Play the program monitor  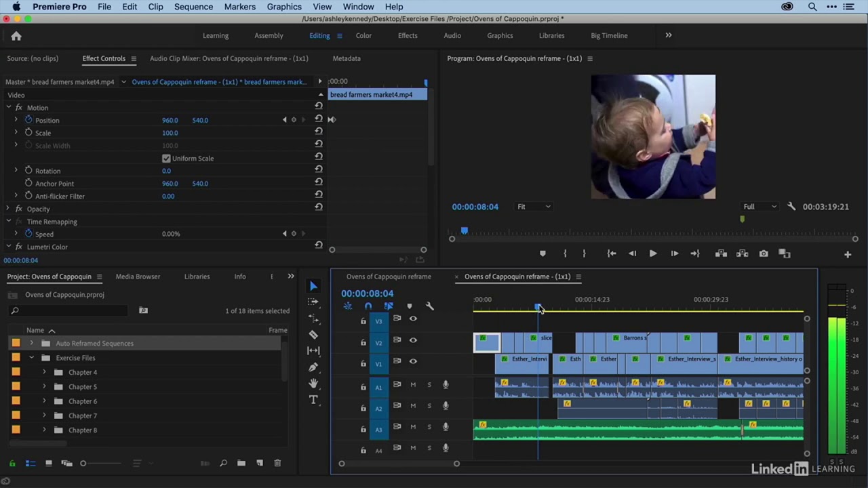pyautogui.click(x=653, y=253)
